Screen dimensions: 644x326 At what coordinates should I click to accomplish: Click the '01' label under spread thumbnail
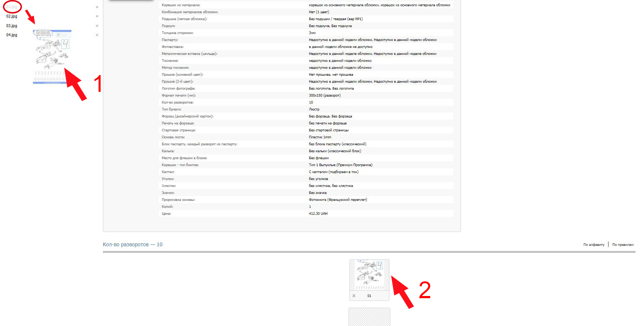pyautogui.click(x=369, y=296)
